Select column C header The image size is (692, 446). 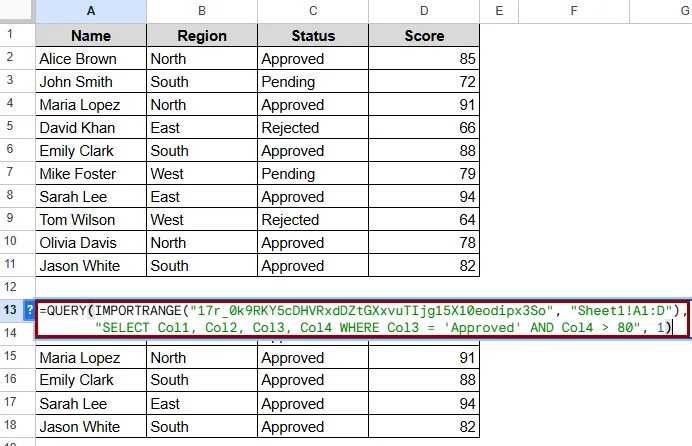click(x=313, y=11)
